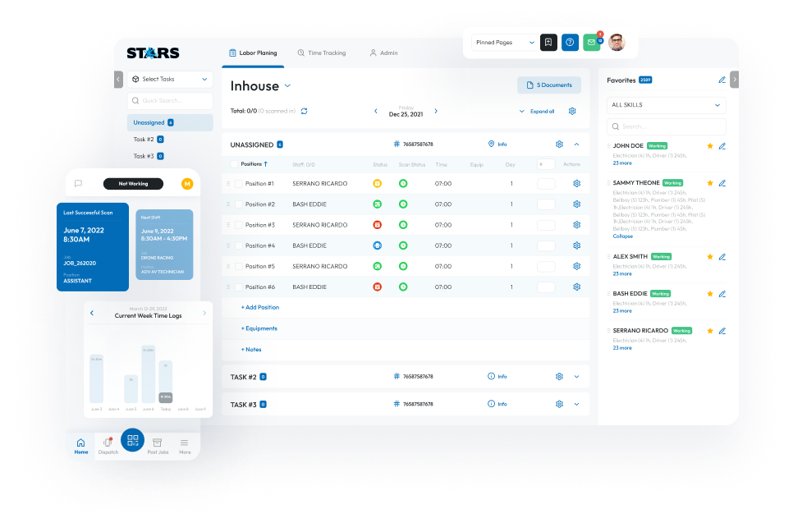Open the UNASSIGNED section gear settings
Screen dimensions: 793x532
coord(559,144)
